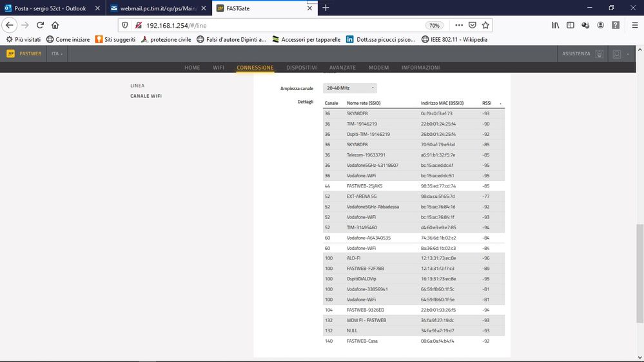Click the page vertical scrollbar thumb
Image resolution: width=644 pixels, height=362 pixels.
(639, 273)
